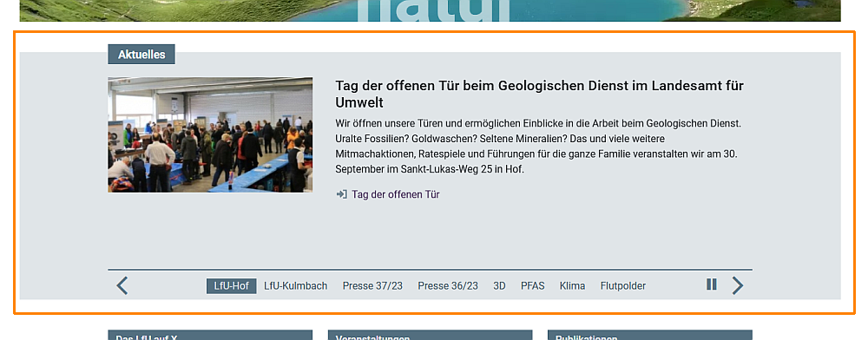The image size is (868, 340).
Task: Click the arrow icon beside 'Tag der offenen Tür'
Action: pyautogui.click(x=341, y=194)
